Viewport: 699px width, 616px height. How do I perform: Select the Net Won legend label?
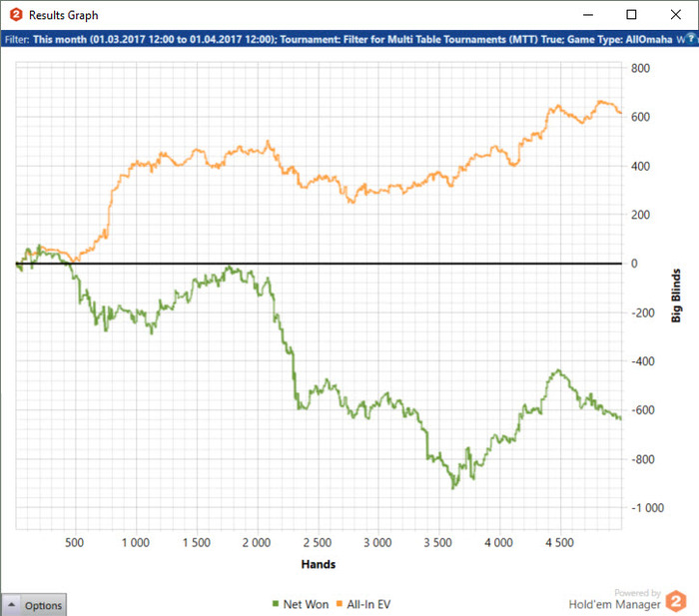(306, 604)
